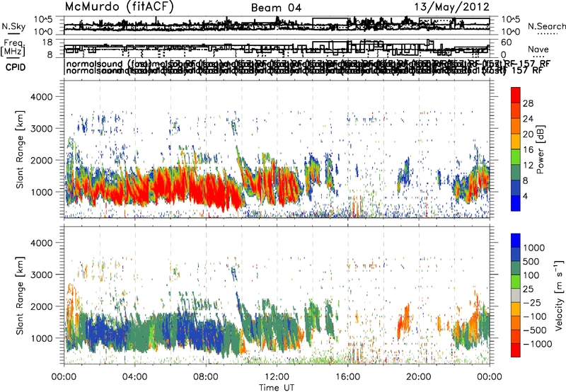Pick the gray velocity segment between 25 and -25
The width and height of the screenshot is (566, 392).
[x=516, y=295]
